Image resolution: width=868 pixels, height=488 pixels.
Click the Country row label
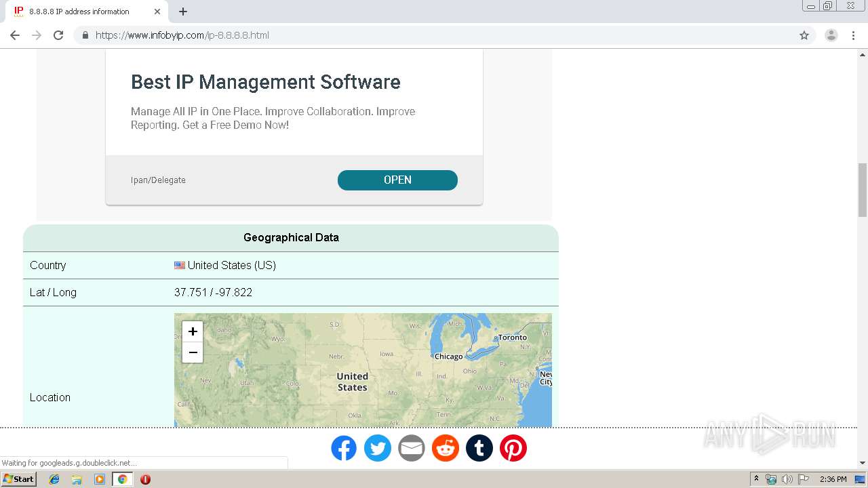tap(48, 266)
